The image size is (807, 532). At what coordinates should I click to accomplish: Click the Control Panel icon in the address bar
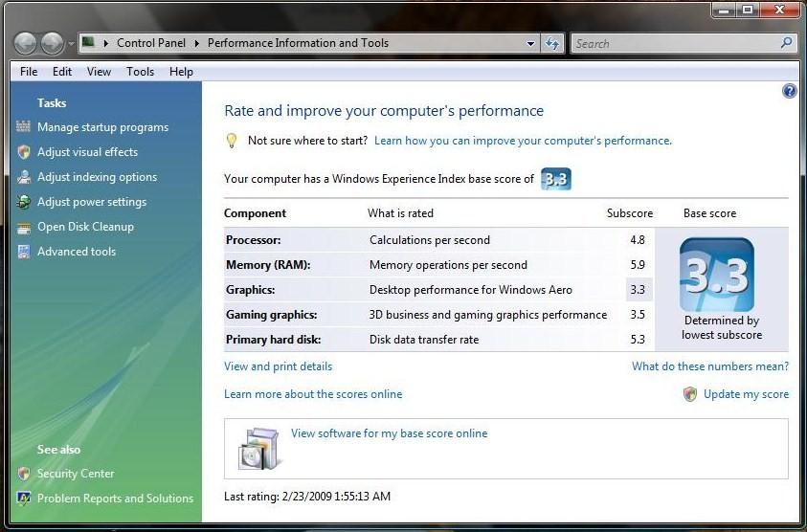88,42
